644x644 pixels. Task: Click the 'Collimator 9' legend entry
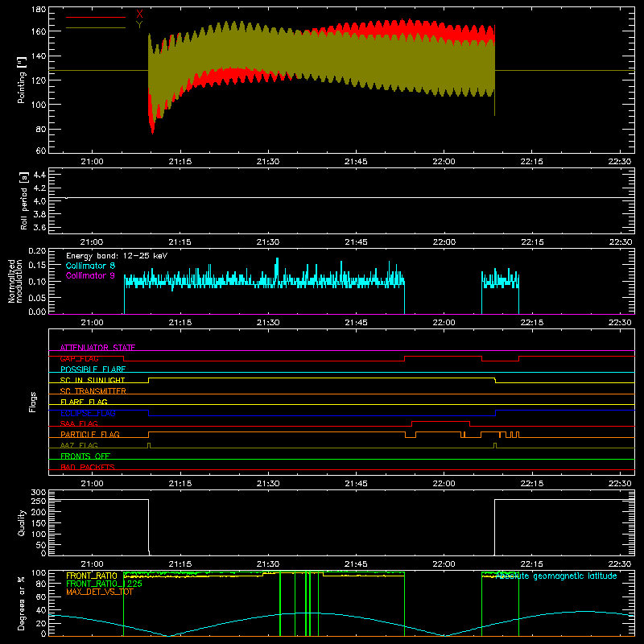[90, 275]
